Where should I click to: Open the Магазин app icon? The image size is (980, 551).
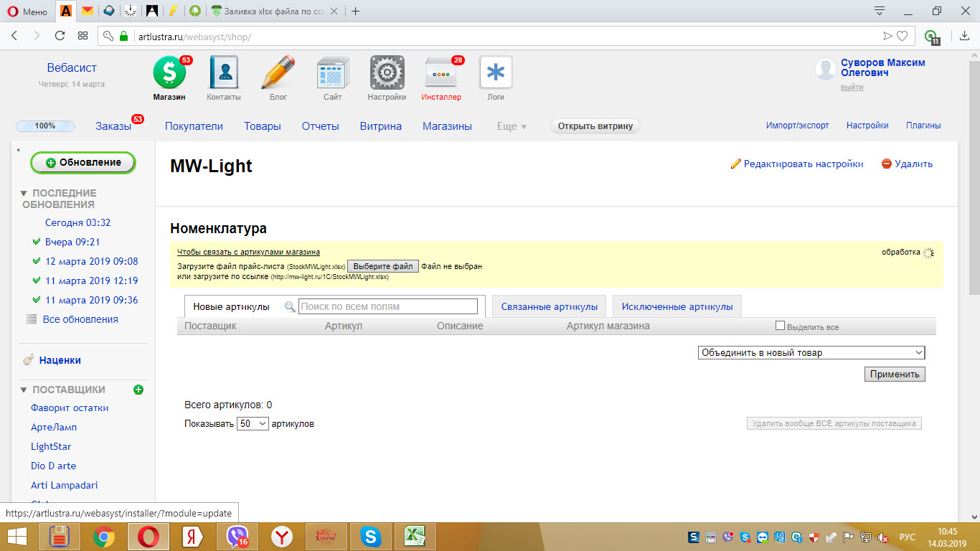tap(169, 73)
